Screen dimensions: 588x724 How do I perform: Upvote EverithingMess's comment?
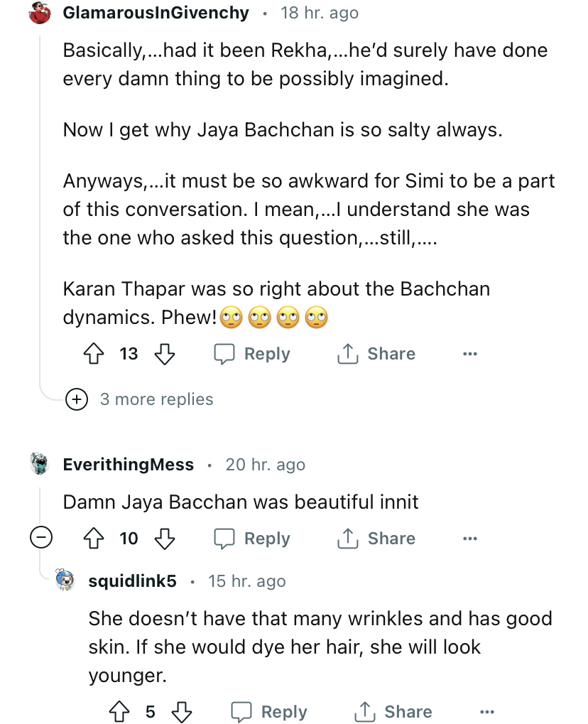point(94,539)
